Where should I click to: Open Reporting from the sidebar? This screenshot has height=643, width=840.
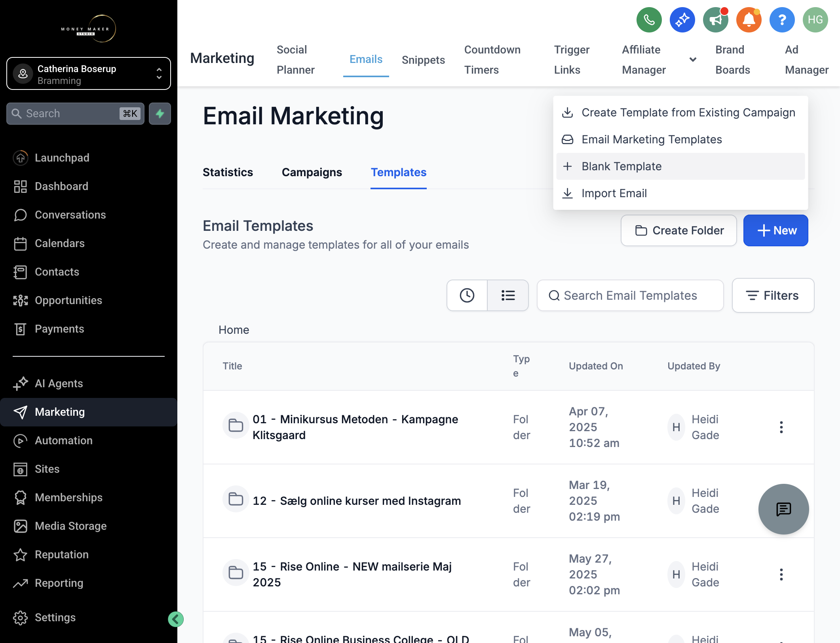coord(89,583)
